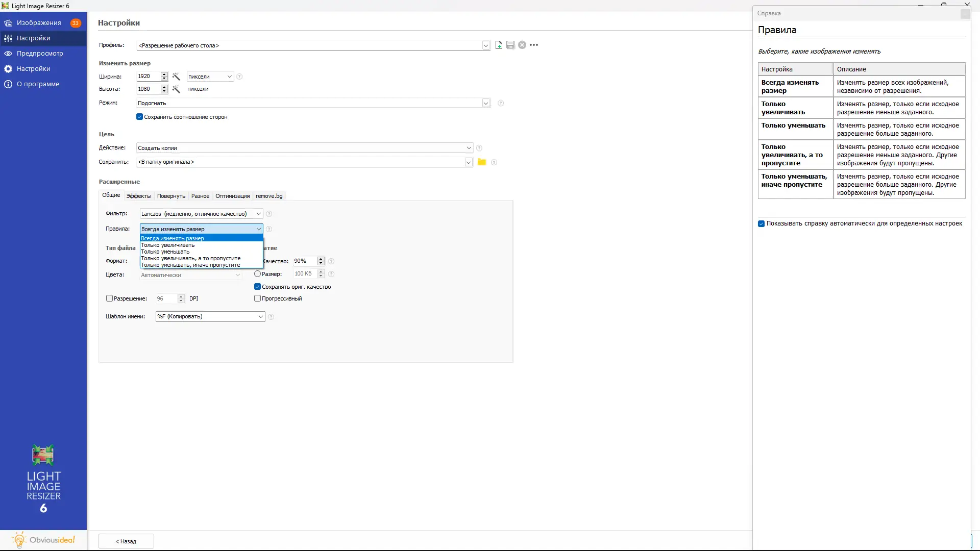This screenshot has height=551, width=980.
Task: Expand the Действие dropdown
Action: [x=469, y=148]
